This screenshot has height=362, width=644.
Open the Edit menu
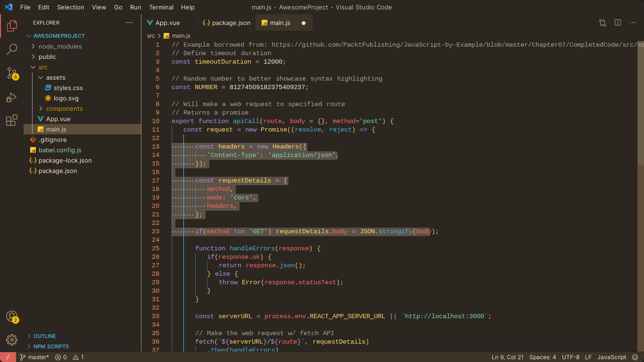pyautogui.click(x=43, y=7)
